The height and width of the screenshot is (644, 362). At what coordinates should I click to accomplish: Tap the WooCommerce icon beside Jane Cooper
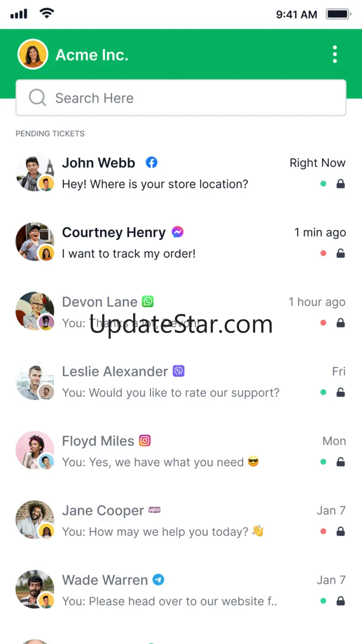(155, 510)
